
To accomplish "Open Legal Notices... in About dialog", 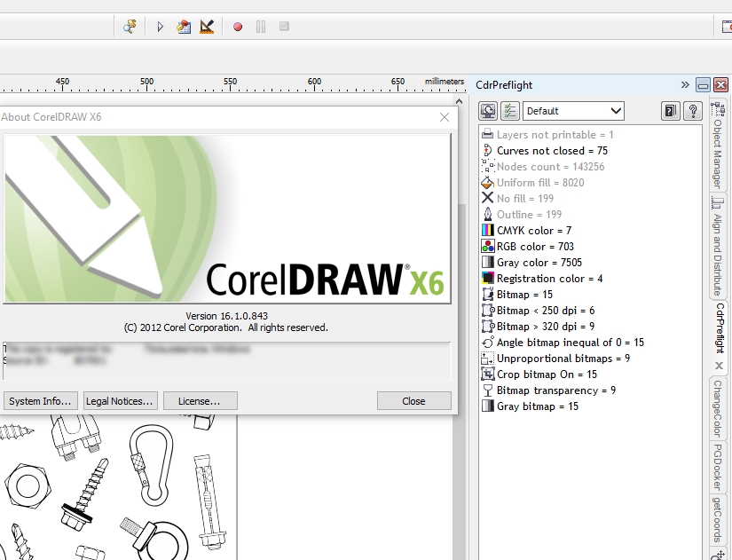I will pos(119,401).
